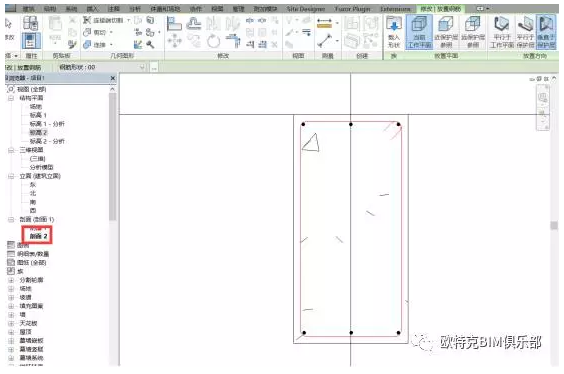This screenshot has width=564, height=374.
Task: Select the 南 elevation view
Action: point(33,202)
